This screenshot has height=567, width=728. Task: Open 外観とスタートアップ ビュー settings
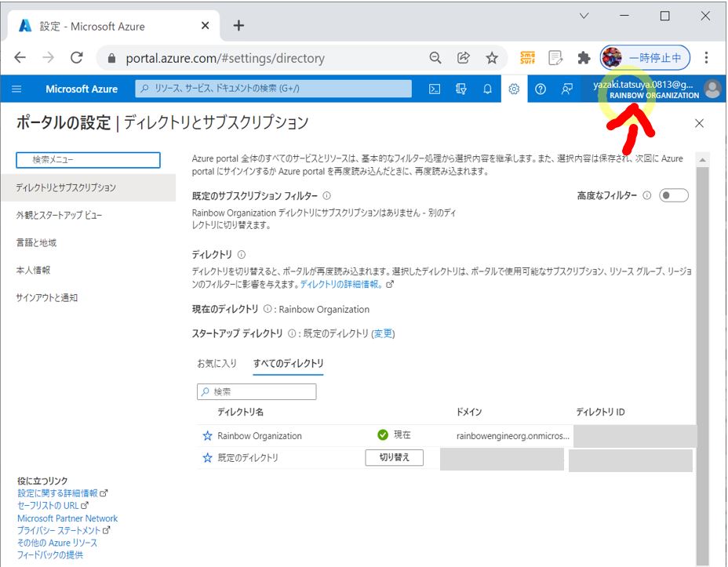tap(59, 215)
